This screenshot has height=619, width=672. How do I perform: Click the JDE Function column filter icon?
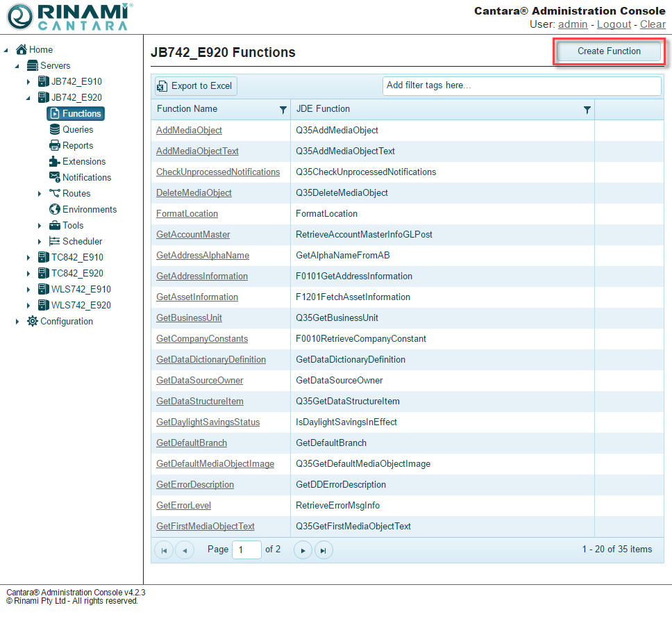tap(587, 110)
